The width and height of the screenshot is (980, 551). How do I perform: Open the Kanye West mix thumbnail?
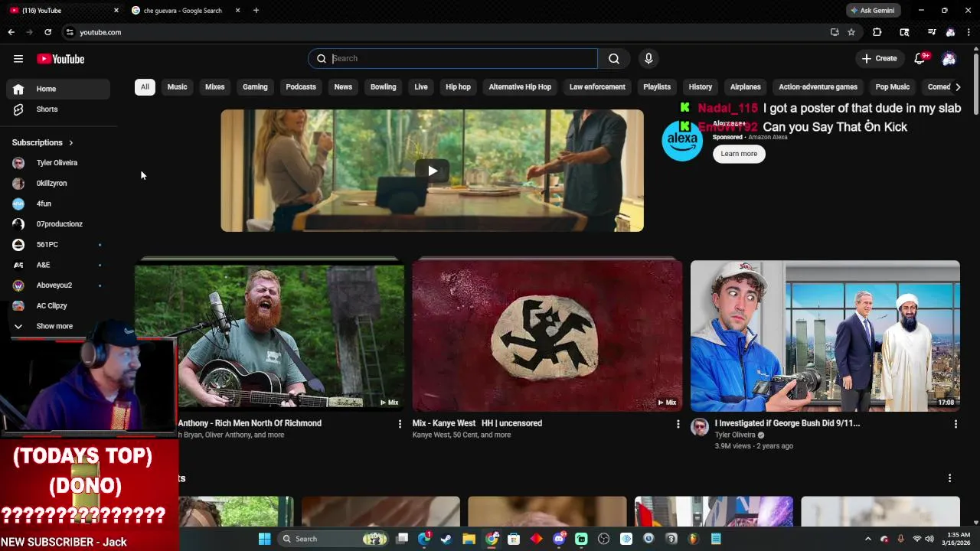pyautogui.click(x=547, y=335)
